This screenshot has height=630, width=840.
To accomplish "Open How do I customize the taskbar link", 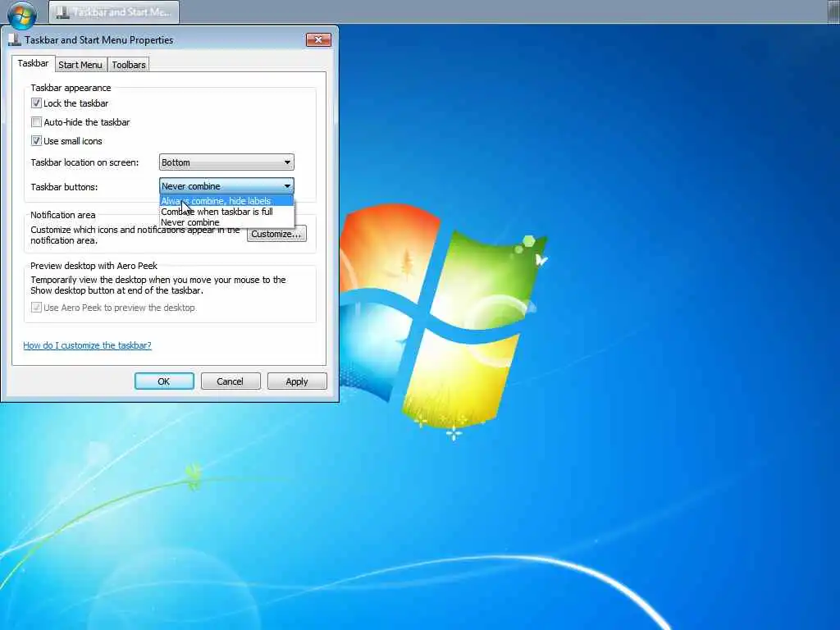I will pos(87,345).
